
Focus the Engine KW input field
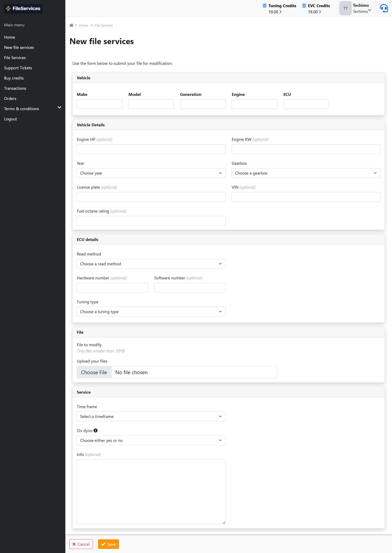306,149
